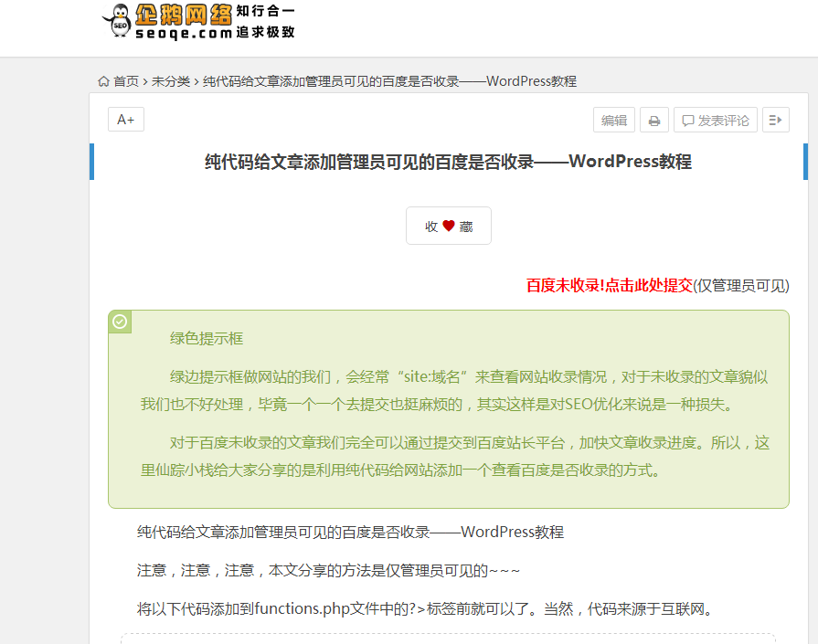Image resolution: width=818 pixels, height=644 pixels.
Task: Toggle sidebar with the collapse icon
Action: pos(775,121)
